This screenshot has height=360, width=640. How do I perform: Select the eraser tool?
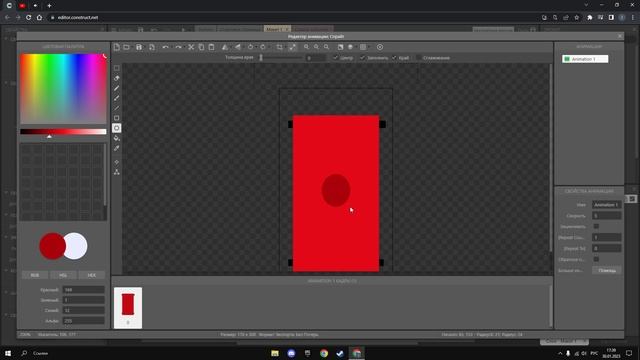pyautogui.click(x=117, y=78)
